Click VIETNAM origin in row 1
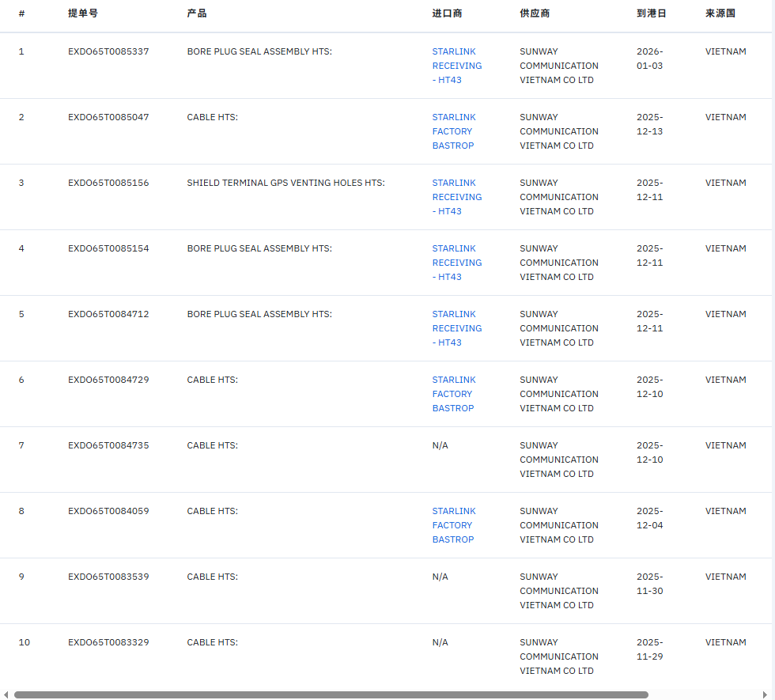The height and width of the screenshot is (700, 775). coord(726,51)
